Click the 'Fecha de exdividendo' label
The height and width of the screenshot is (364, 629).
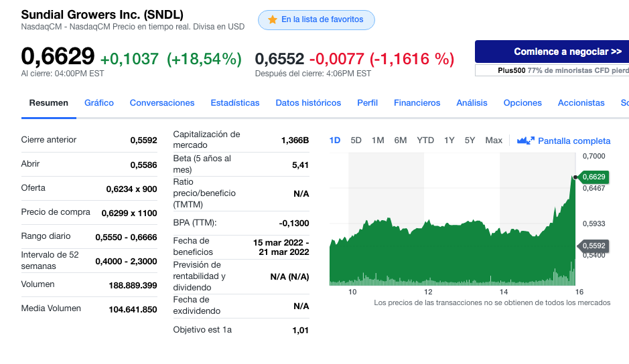pos(196,305)
